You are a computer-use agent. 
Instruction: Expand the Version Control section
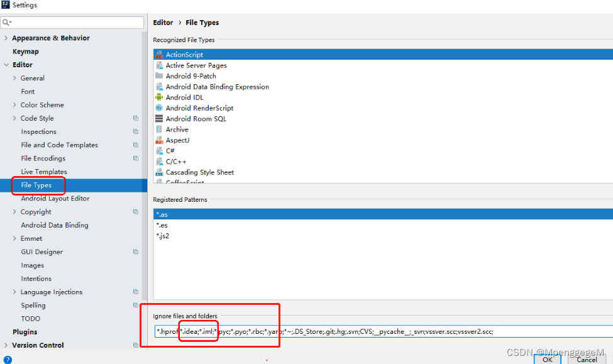pos(6,345)
